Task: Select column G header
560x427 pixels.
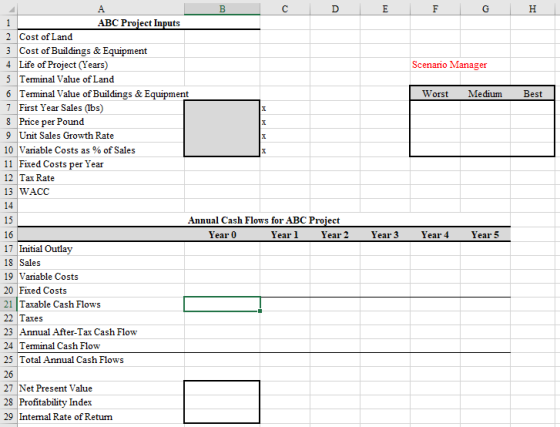Action: [485, 9]
